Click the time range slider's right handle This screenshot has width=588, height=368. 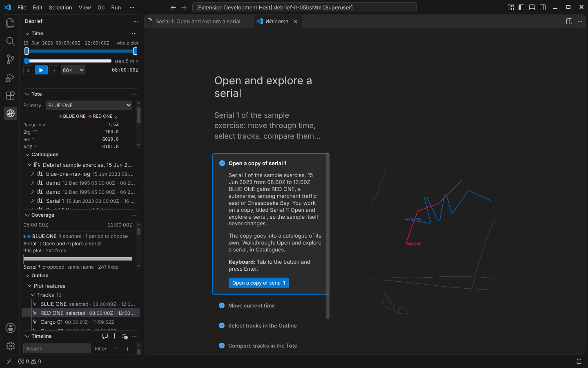135,51
